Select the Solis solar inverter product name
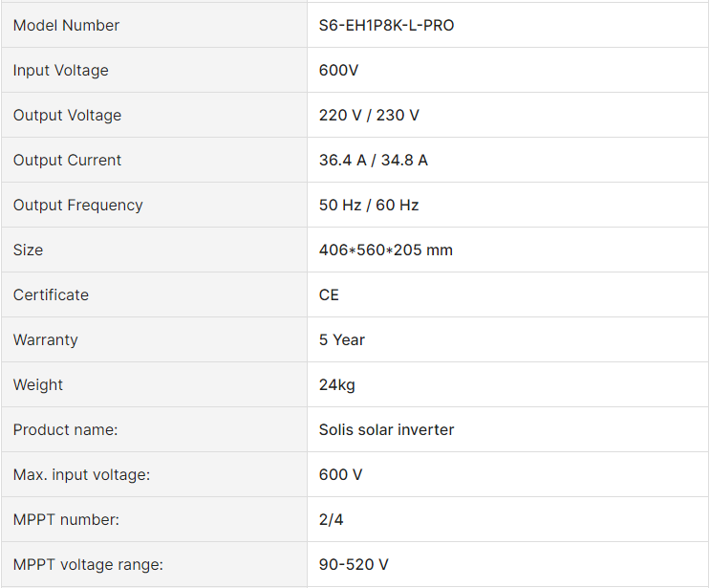This screenshot has width=710, height=588. 386,429
